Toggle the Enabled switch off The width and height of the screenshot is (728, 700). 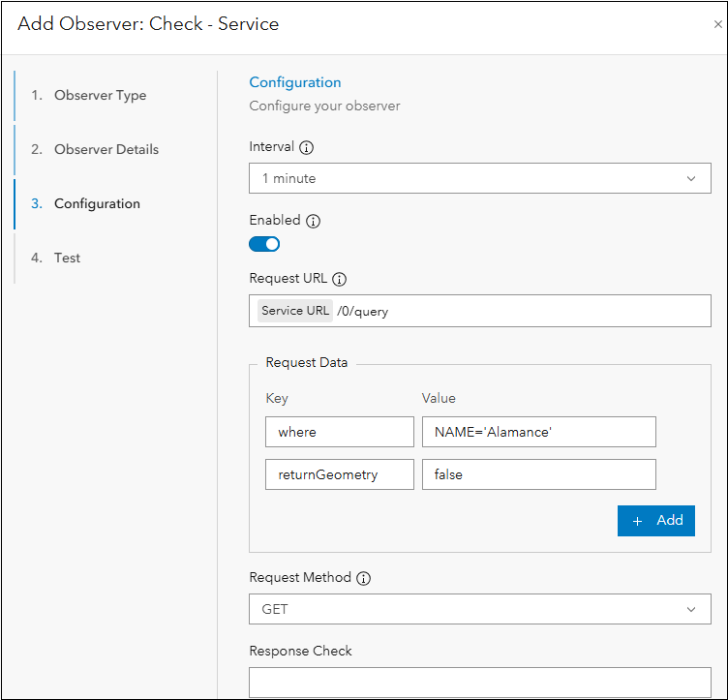(x=264, y=244)
